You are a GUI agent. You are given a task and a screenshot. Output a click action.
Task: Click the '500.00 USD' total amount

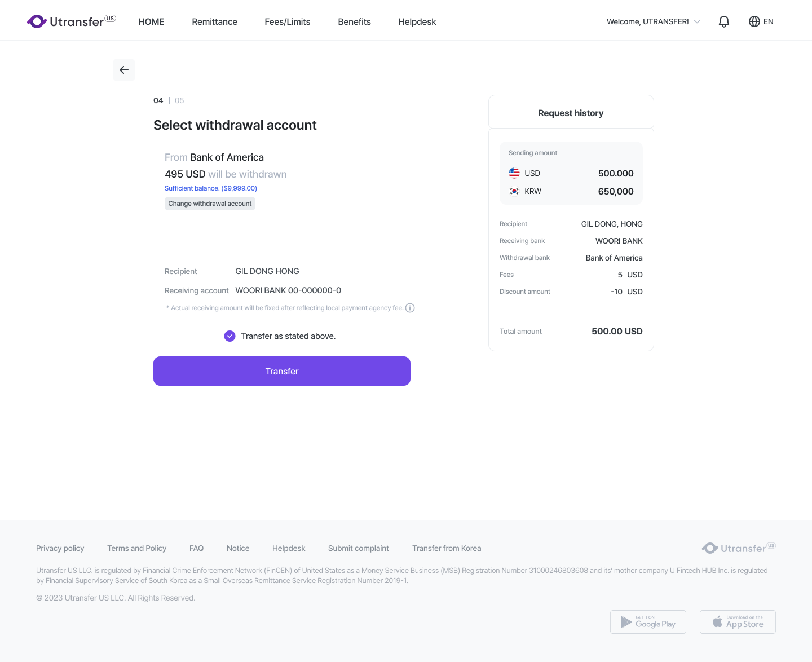(x=617, y=331)
